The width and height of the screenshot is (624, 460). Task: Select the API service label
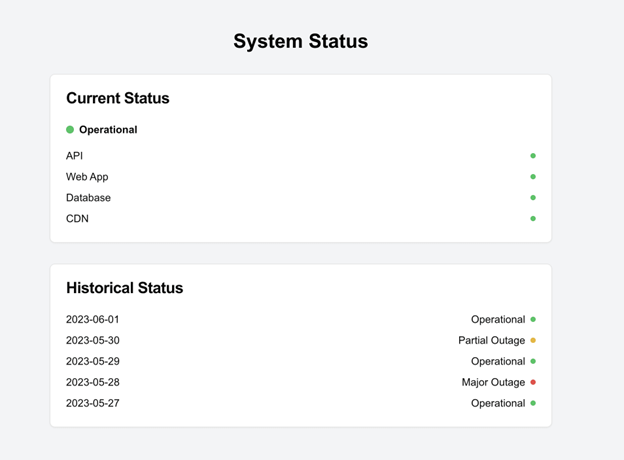(75, 156)
